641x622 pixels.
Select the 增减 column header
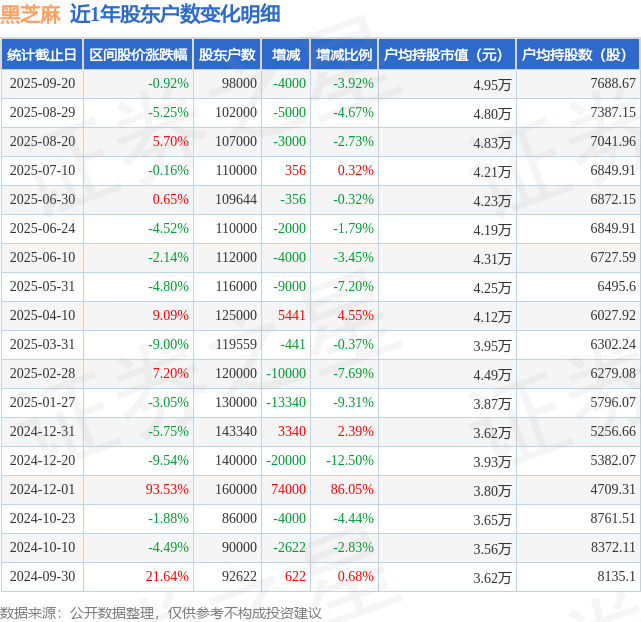point(286,55)
